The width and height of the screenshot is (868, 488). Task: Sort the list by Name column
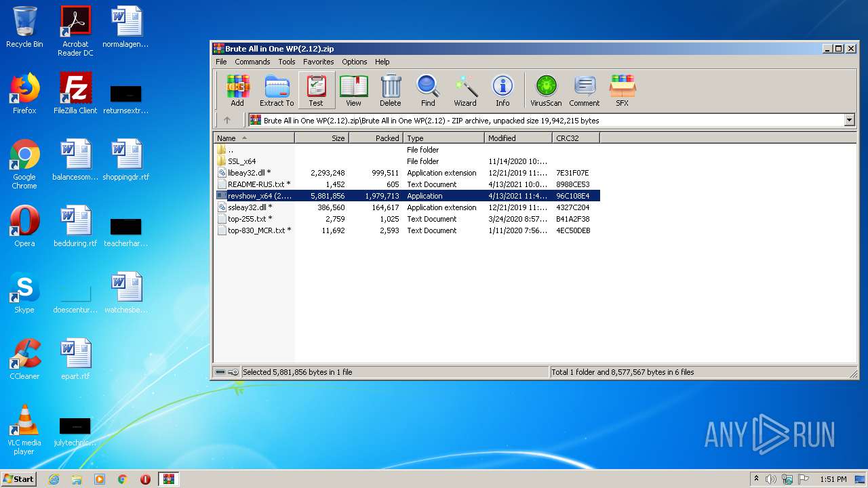pos(254,138)
